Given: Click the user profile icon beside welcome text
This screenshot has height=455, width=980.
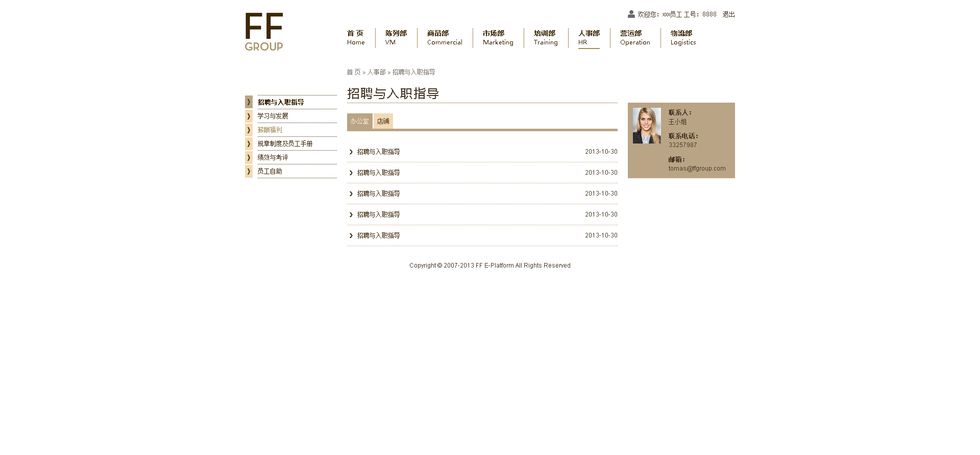Looking at the screenshot, I should click(x=631, y=14).
